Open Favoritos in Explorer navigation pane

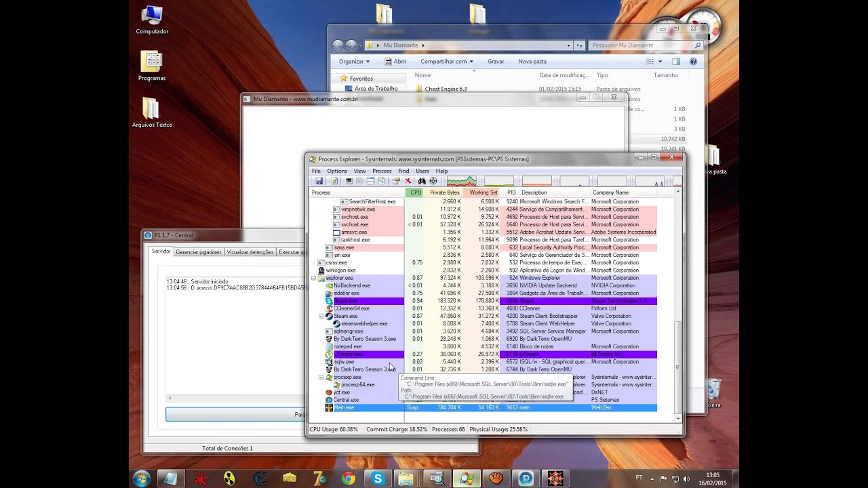(x=361, y=79)
